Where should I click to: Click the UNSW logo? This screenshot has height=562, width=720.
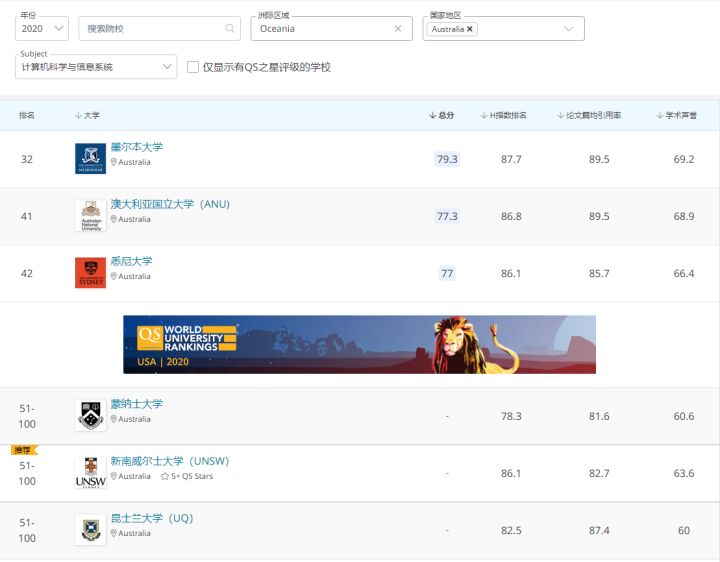[90, 472]
